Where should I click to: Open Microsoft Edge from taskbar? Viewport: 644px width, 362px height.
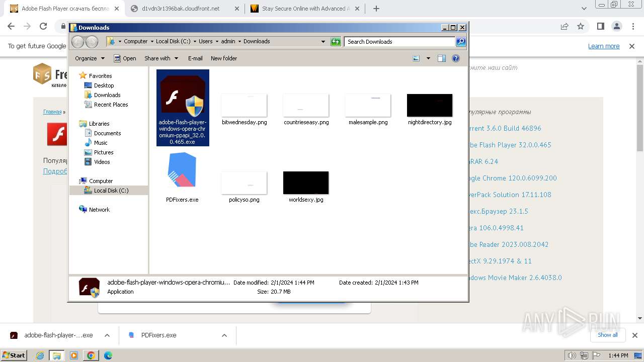(x=108, y=355)
